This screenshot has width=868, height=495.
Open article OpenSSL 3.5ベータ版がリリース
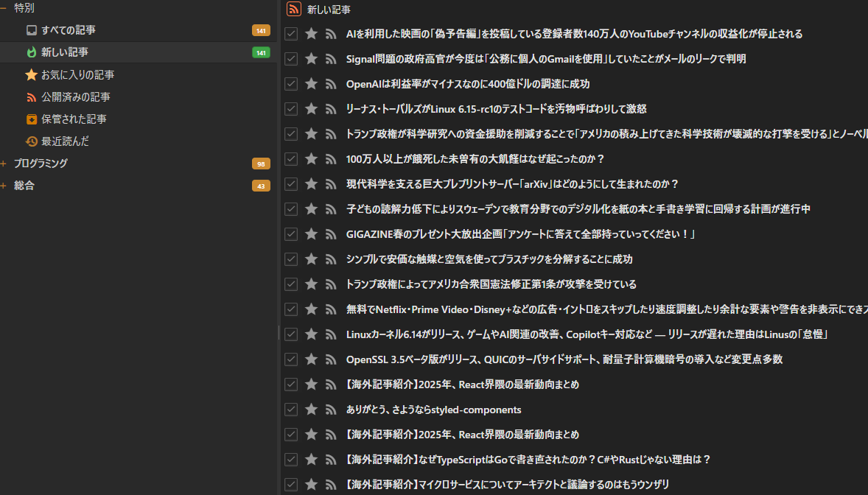[564, 359]
